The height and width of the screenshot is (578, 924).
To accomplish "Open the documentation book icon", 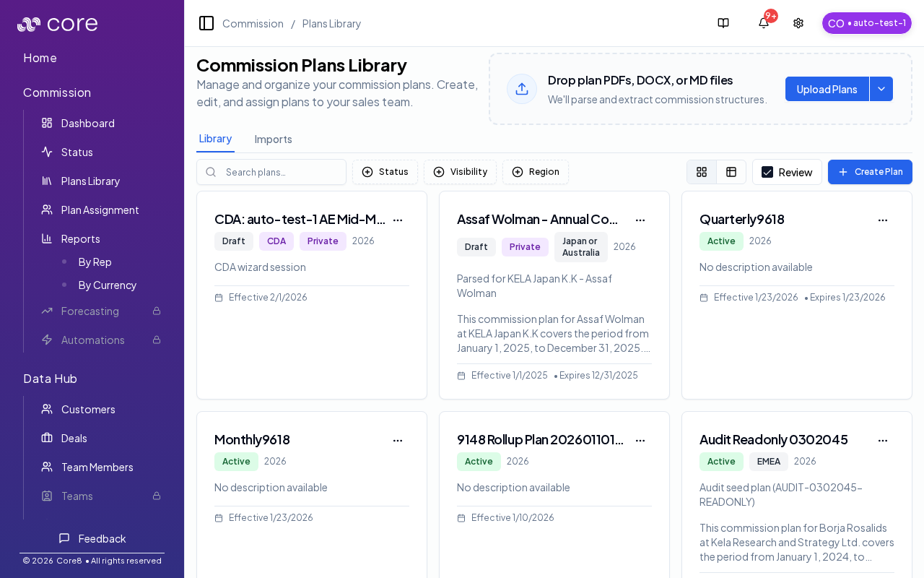I will [x=723, y=23].
